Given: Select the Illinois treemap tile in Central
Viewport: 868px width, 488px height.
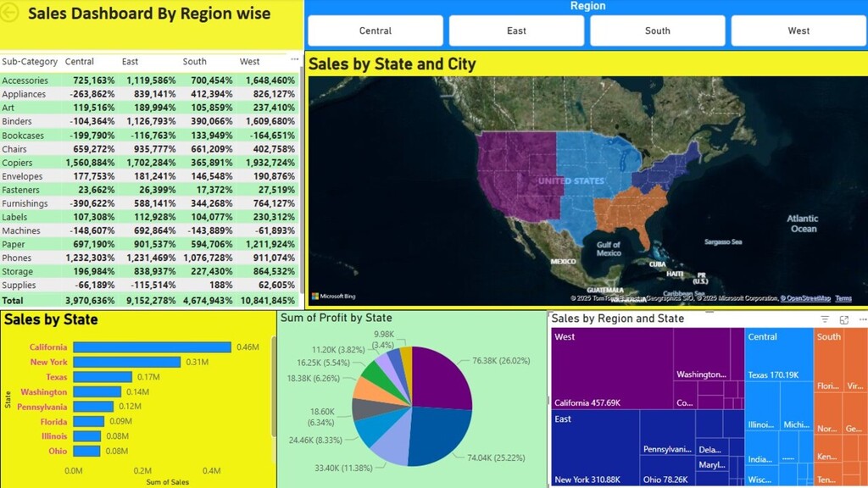Looking at the screenshot, I should 762,407.
